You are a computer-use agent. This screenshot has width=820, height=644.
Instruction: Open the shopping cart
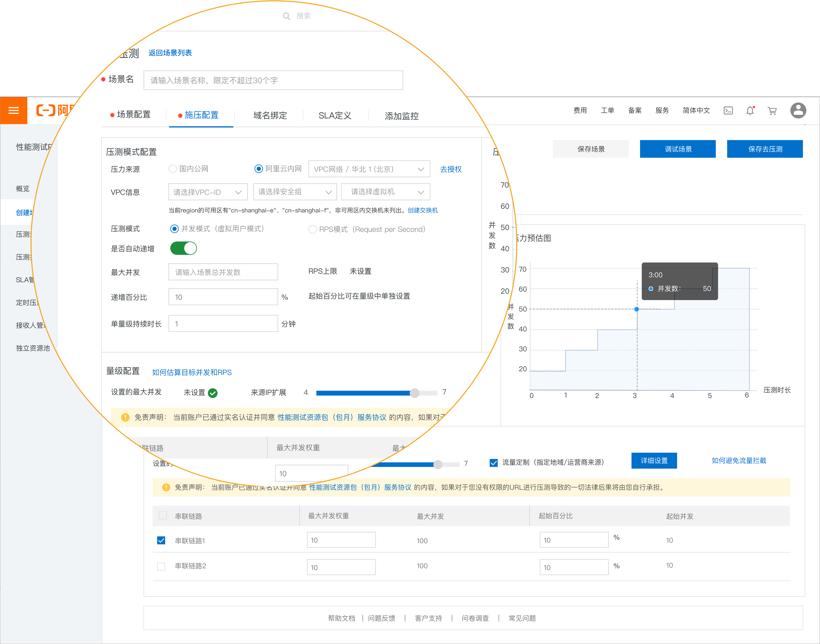click(x=772, y=111)
